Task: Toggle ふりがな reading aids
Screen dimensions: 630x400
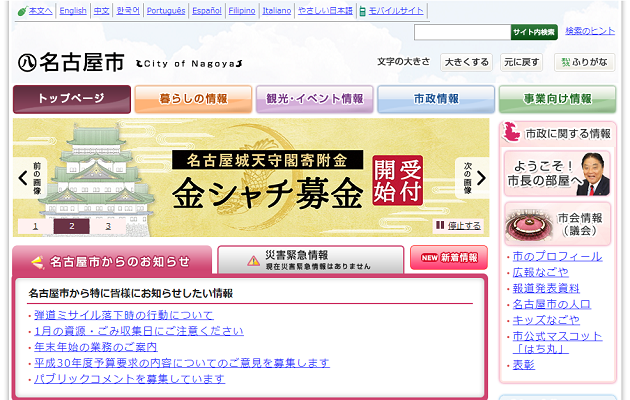Action: 585,62
